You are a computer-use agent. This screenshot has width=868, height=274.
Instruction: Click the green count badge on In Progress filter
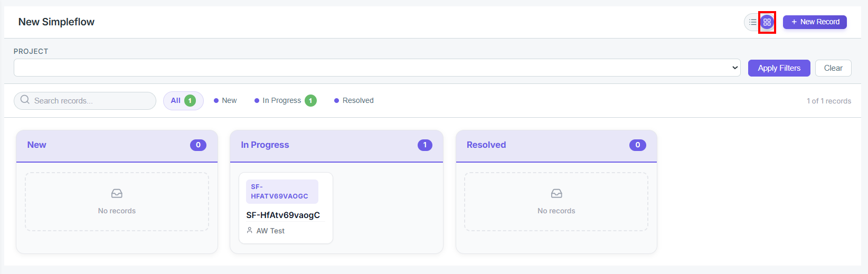pyautogui.click(x=310, y=101)
